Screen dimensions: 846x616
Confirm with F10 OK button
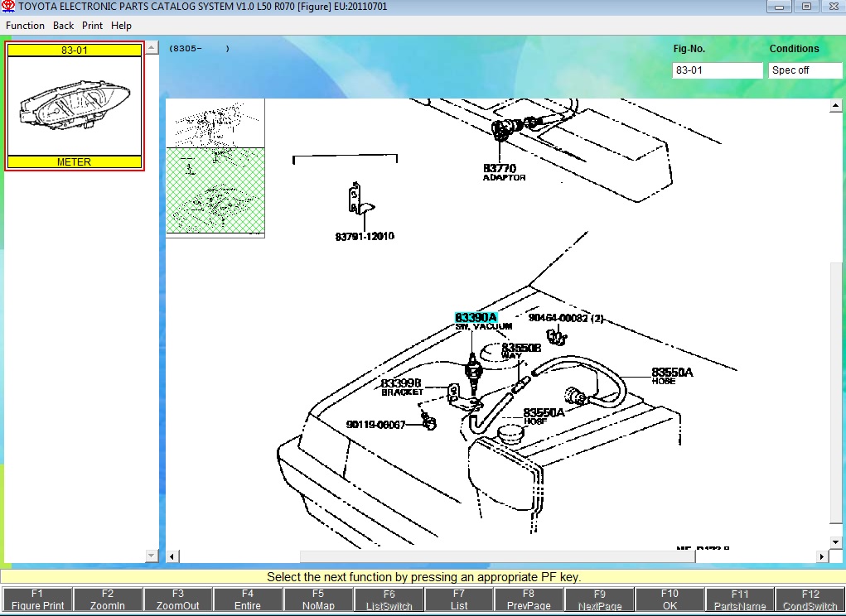click(x=670, y=599)
